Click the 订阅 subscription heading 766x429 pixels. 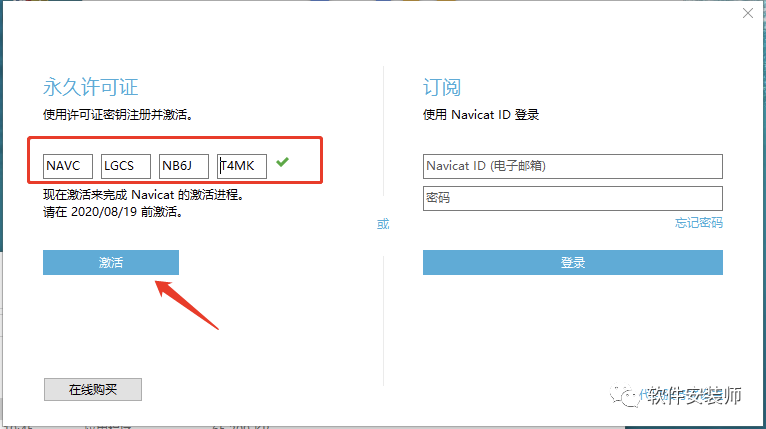coord(442,87)
